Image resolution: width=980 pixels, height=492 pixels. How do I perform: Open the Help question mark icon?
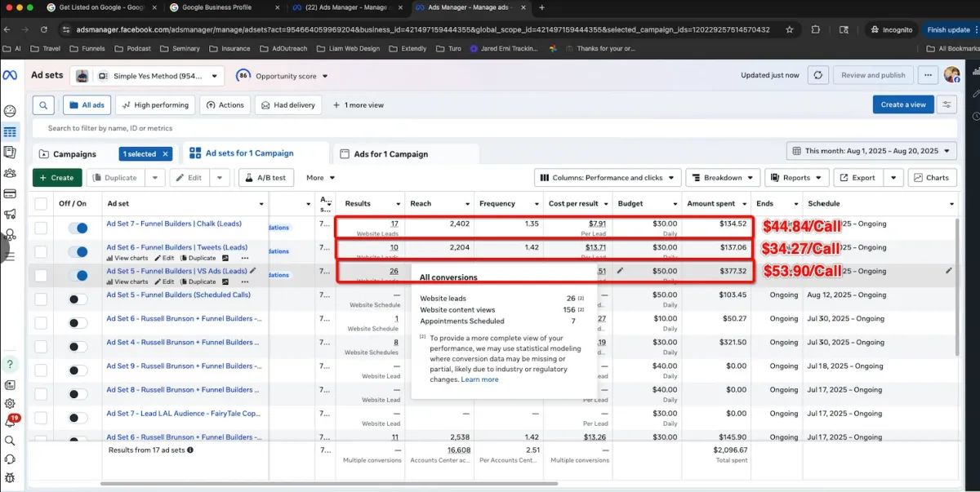10,364
